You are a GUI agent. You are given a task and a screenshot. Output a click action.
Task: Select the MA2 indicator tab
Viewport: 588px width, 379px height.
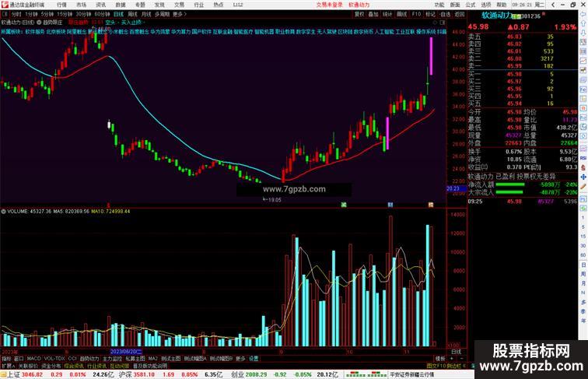coord(152,359)
